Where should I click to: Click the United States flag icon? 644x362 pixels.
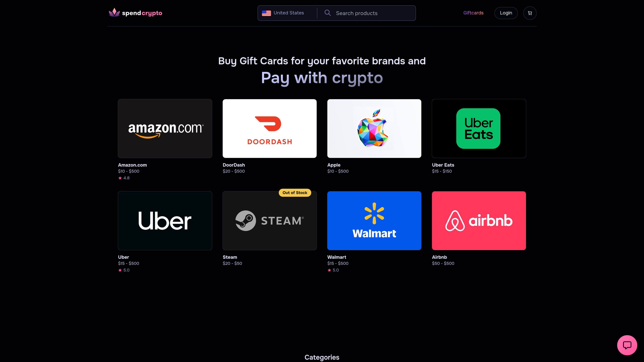266,13
